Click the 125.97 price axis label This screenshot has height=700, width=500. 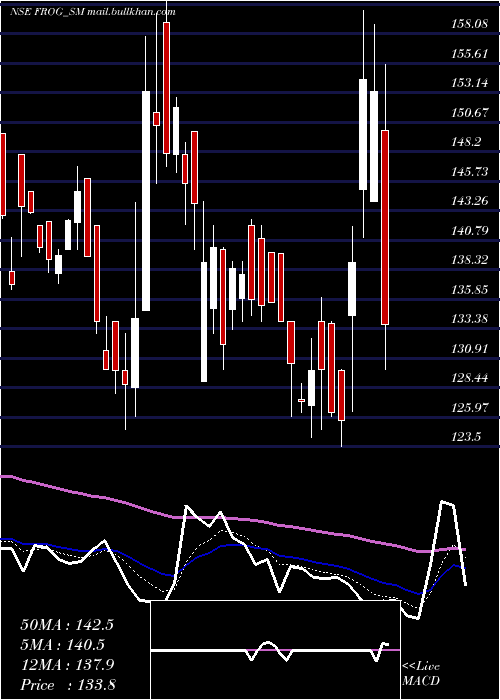coord(469,407)
